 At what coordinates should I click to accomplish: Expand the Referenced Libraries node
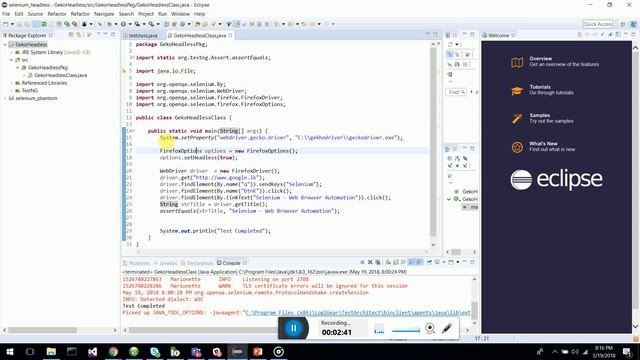point(11,83)
